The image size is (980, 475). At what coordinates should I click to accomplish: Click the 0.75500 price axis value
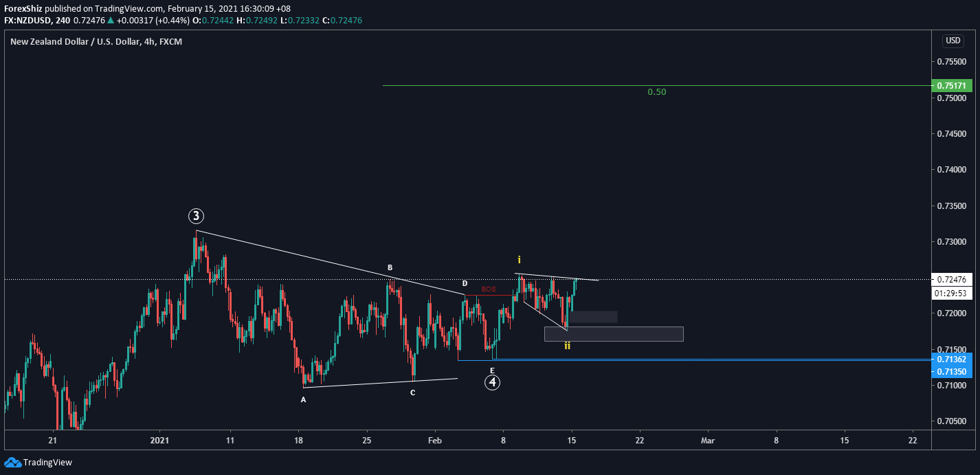pyautogui.click(x=952, y=62)
